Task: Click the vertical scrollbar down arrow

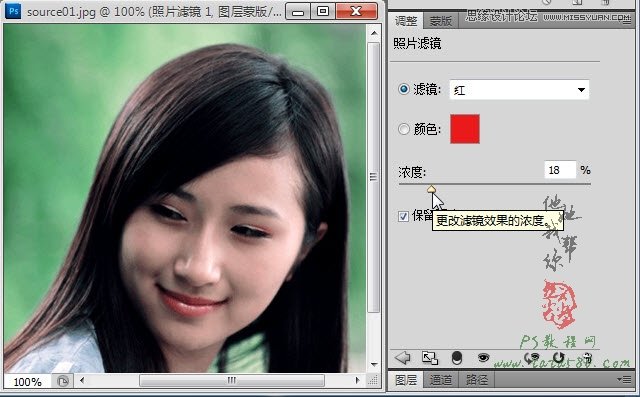Action: click(374, 364)
